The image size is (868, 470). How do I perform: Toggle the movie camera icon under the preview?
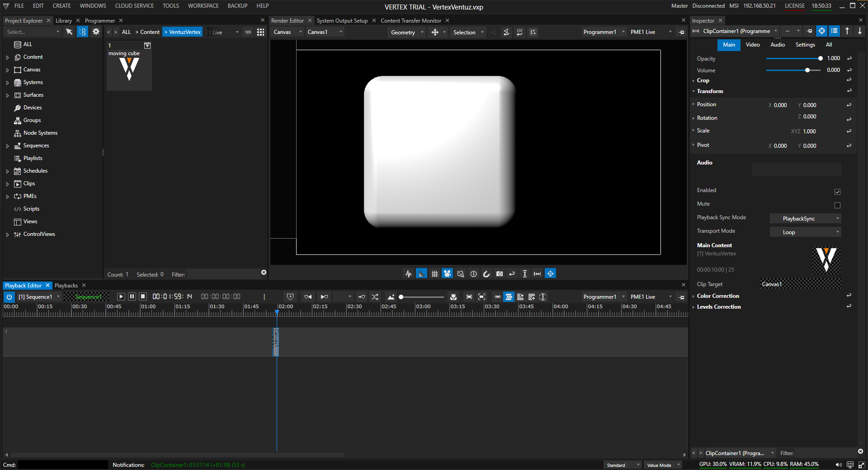point(447,274)
